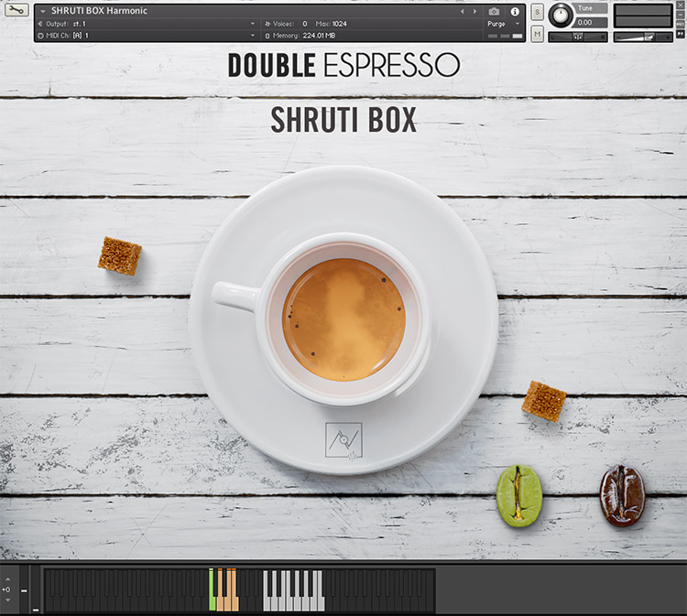Click the Max voices value 1024
Image resolution: width=687 pixels, height=616 pixels.
(339, 24)
